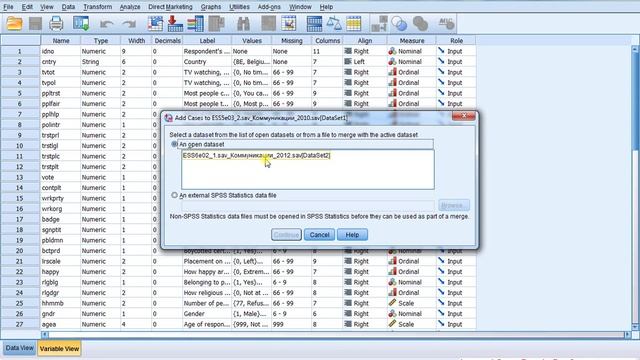The width and height of the screenshot is (640, 360).
Task: Click the Left align icon in cntry row
Action: pyautogui.click(x=348, y=61)
